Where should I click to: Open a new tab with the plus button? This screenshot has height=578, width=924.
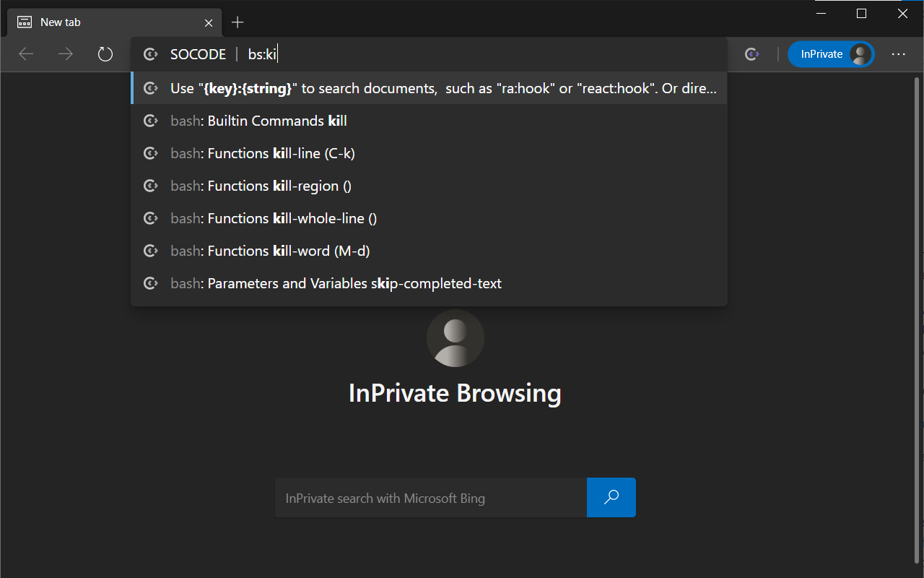point(237,22)
